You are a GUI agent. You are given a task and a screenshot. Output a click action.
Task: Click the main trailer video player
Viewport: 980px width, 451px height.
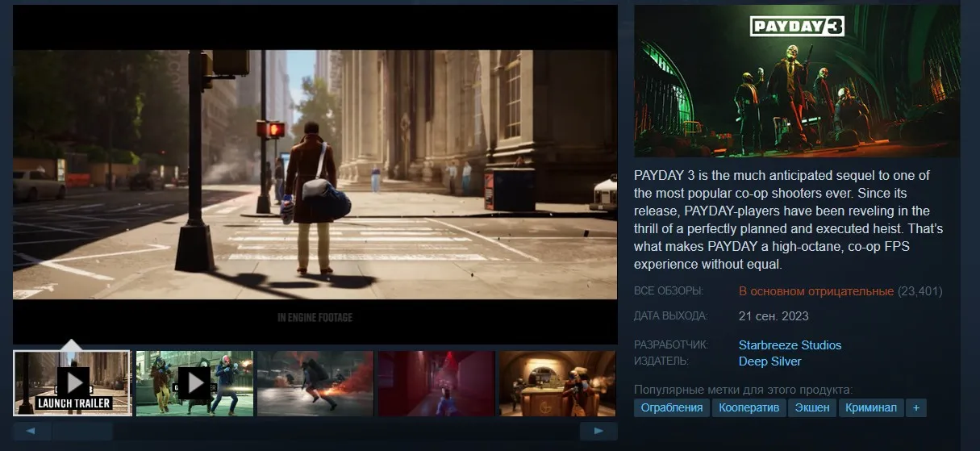[x=315, y=175]
